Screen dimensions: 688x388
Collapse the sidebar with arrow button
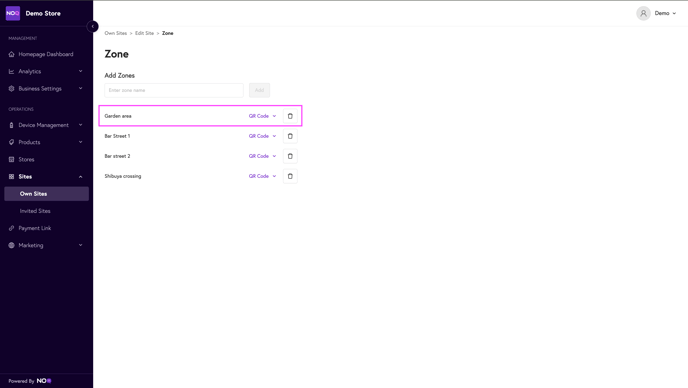point(93,26)
